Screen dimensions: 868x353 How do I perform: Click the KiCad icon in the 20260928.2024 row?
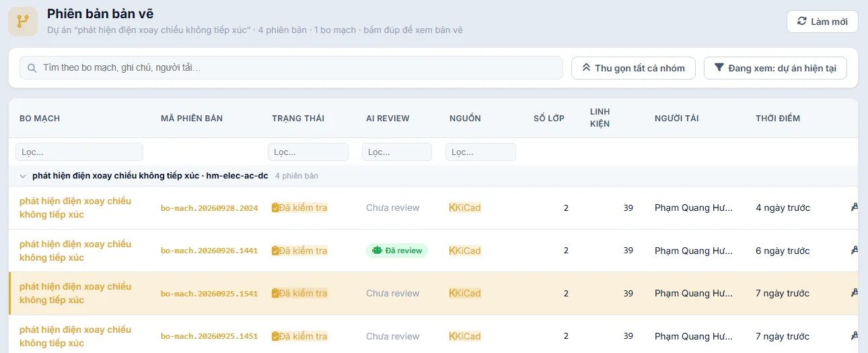[452, 207]
